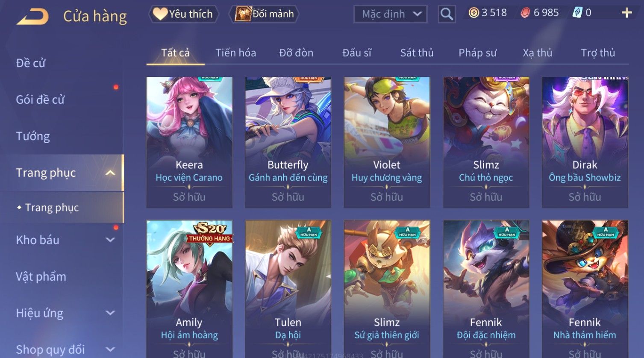Select Dirak Ông bầu Showbiz skin card
Viewport: 644px width, 358px height.
[585, 142]
